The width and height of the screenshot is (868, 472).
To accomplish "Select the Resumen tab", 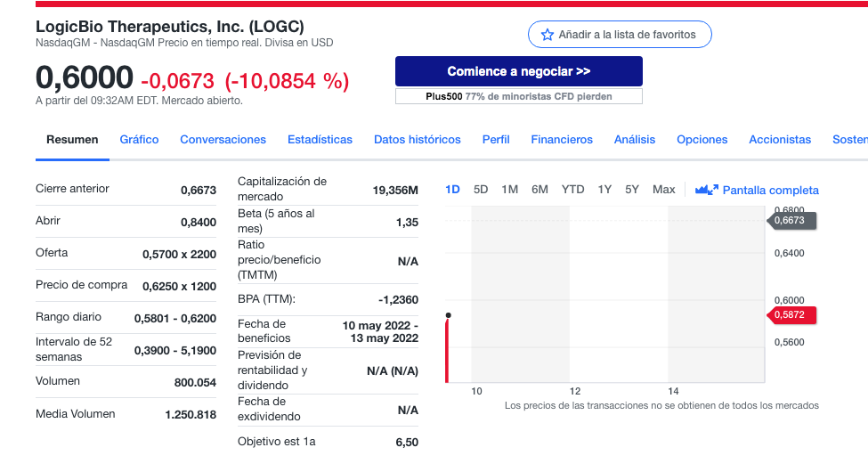I will pos(72,140).
